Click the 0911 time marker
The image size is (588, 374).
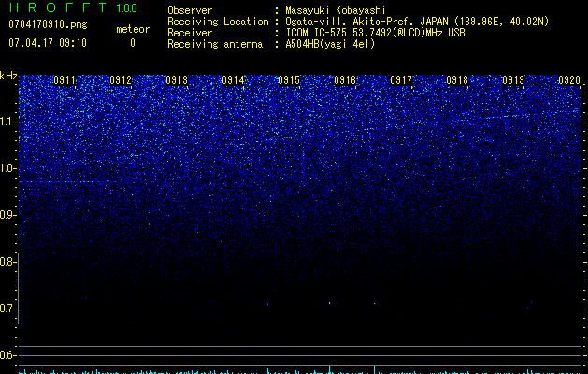pos(65,80)
